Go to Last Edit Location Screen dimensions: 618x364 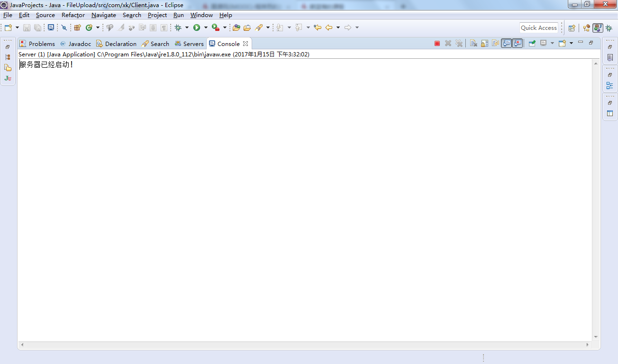pyautogui.click(x=318, y=27)
